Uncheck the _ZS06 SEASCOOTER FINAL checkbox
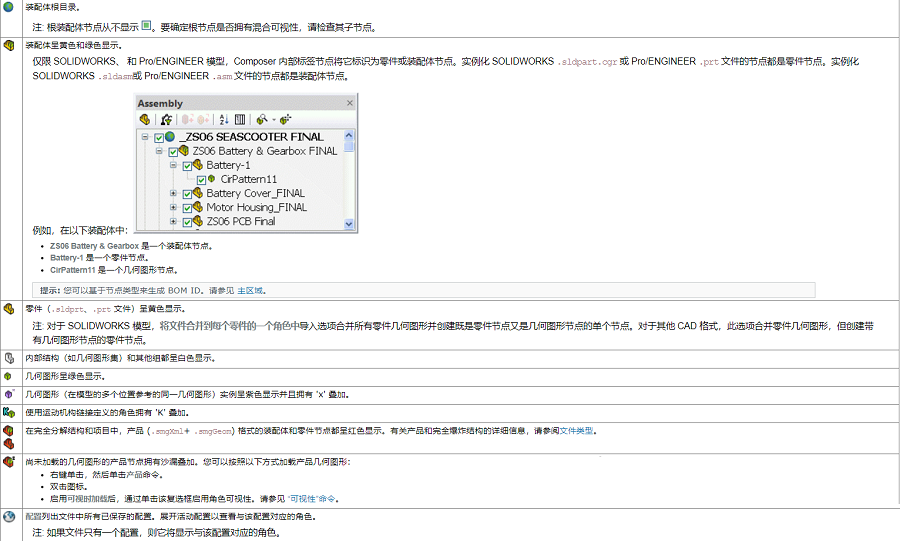900x541 pixels. pyautogui.click(x=158, y=138)
